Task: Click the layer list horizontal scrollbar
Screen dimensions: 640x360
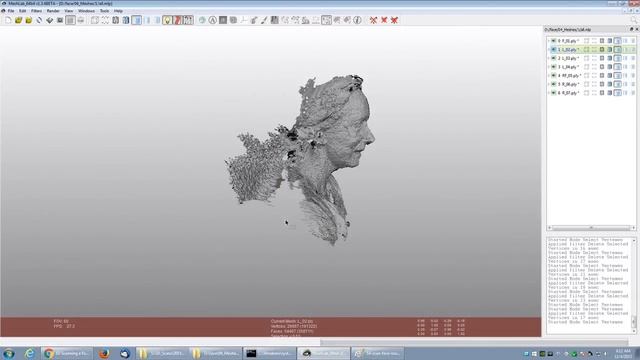Action: click(591, 228)
